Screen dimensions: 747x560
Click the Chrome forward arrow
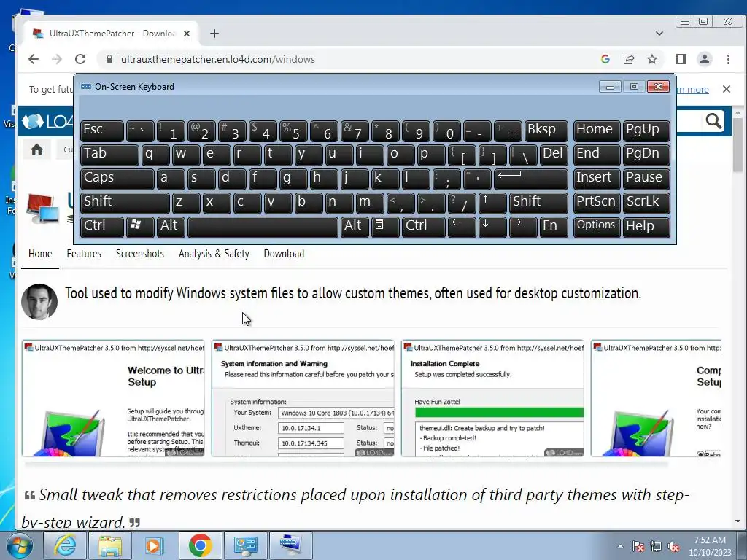(x=57, y=59)
